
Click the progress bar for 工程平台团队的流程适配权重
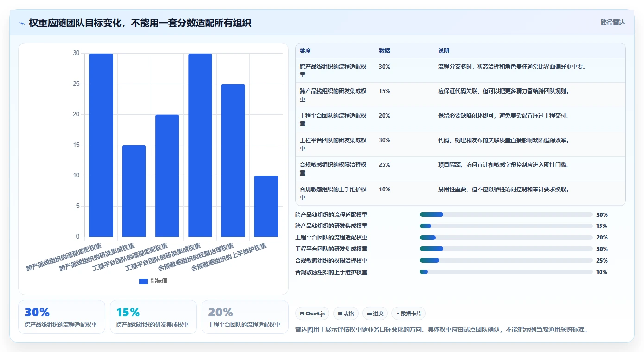(506, 238)
